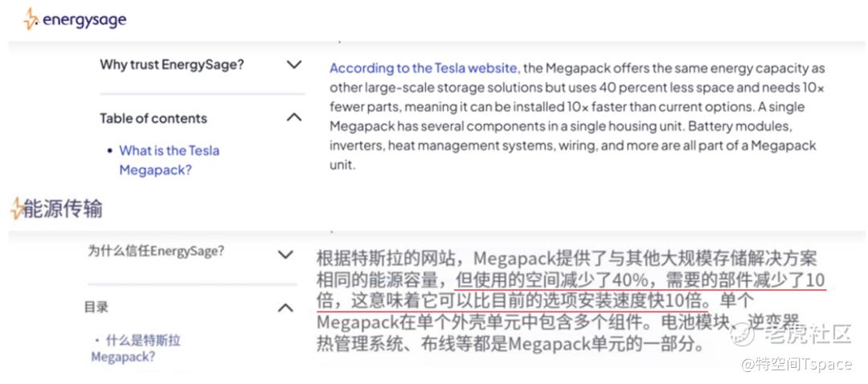868x384 pixels.
Task: Follow "According to the Tesla website" link
Action: pos(423,68)
